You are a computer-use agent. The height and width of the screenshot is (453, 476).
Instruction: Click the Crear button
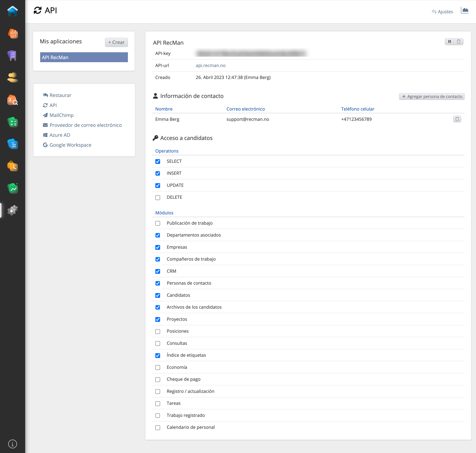click(x=116, y=42)
